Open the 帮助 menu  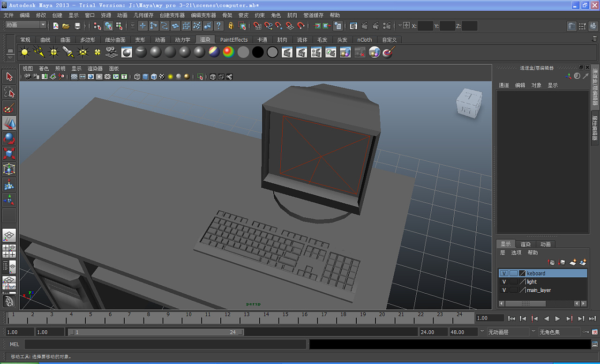click(335, 15)
